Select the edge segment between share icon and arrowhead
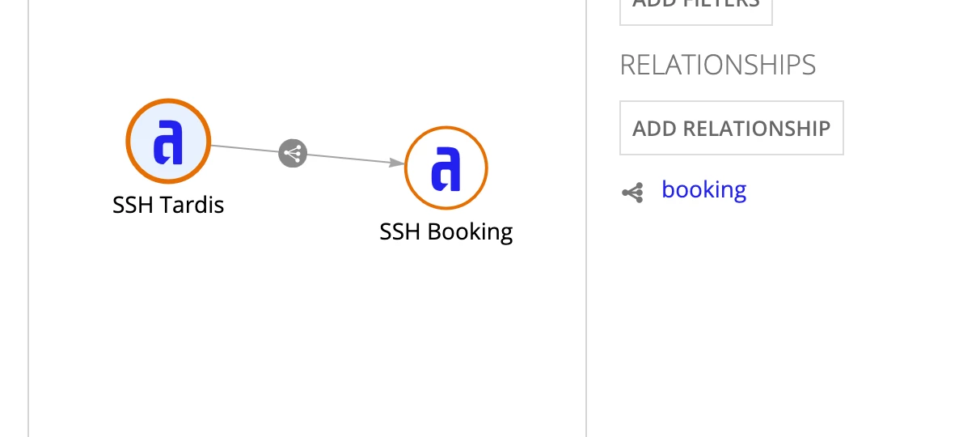Image resolution: width=980 pixels, height=437 pixels. [x=349, y=159]
